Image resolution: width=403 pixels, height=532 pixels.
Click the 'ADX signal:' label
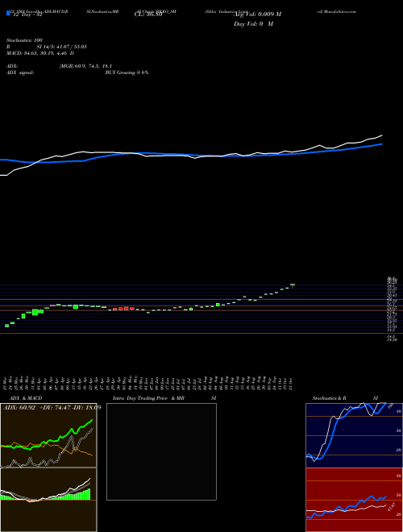[19, 73]
